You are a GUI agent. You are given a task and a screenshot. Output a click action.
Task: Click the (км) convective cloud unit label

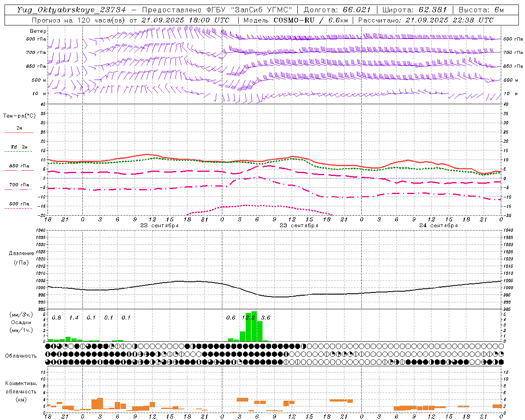pos(21,399)
